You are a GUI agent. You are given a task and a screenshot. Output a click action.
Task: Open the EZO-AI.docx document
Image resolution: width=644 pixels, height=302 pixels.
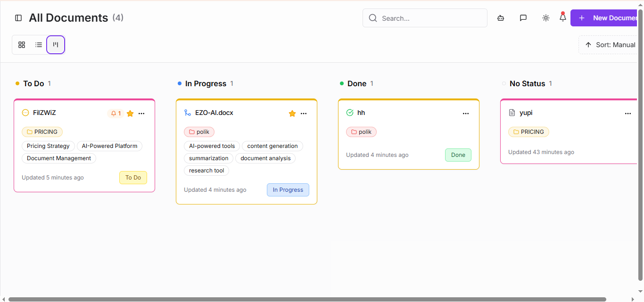click(x=214, y=113)
